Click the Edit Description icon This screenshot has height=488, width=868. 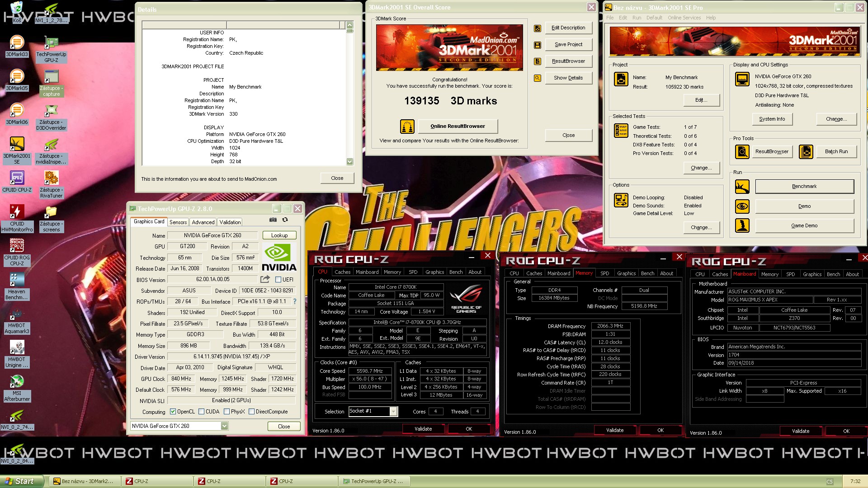pyautogui.click(x=538, y=28)
